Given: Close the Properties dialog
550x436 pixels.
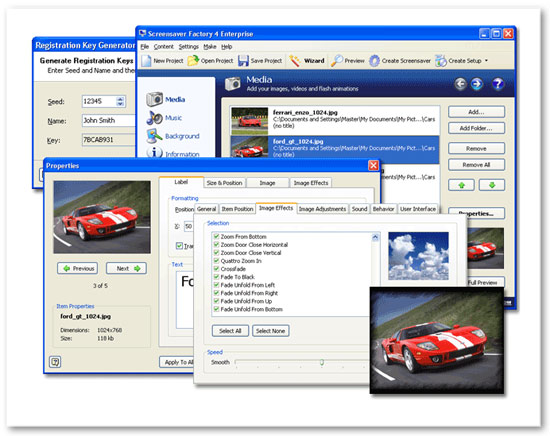Looking at the screenshot, I should [x=373, y=165].
